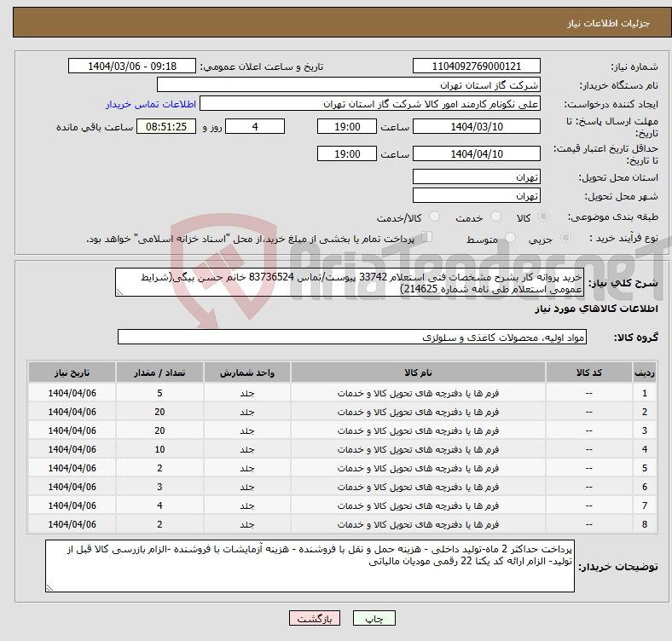The width and height of the screenshot is (672, 641).
Task: Grab the resize handle of the buyer notes box
Action: 49,588
